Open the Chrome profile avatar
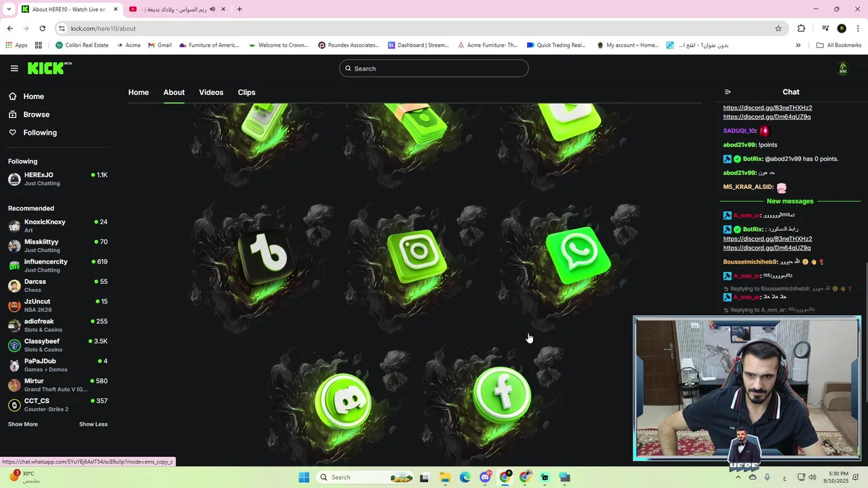Screen dimensions: 868x488 click(842, 28)
